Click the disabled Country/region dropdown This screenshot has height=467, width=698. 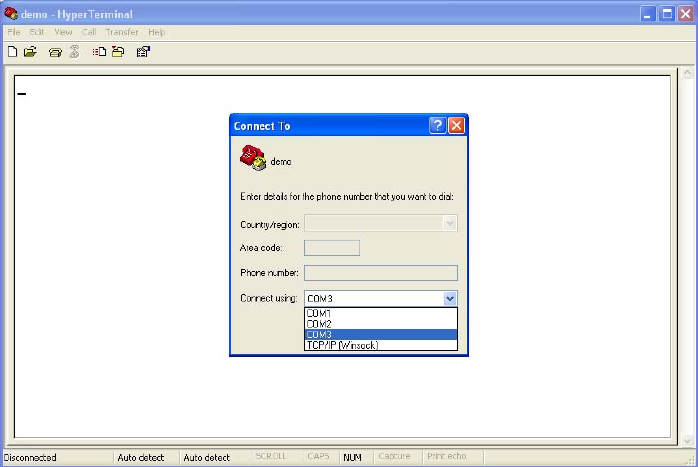coord(381,223)
